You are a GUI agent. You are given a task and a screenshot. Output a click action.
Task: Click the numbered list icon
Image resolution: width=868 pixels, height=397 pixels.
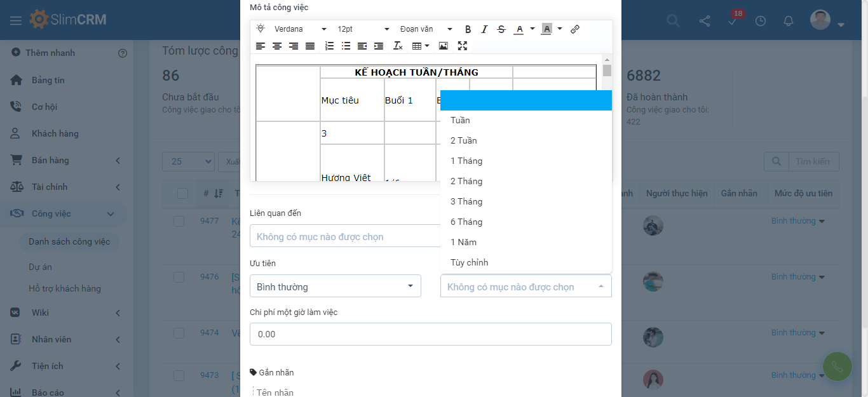[x=329, y=46]
